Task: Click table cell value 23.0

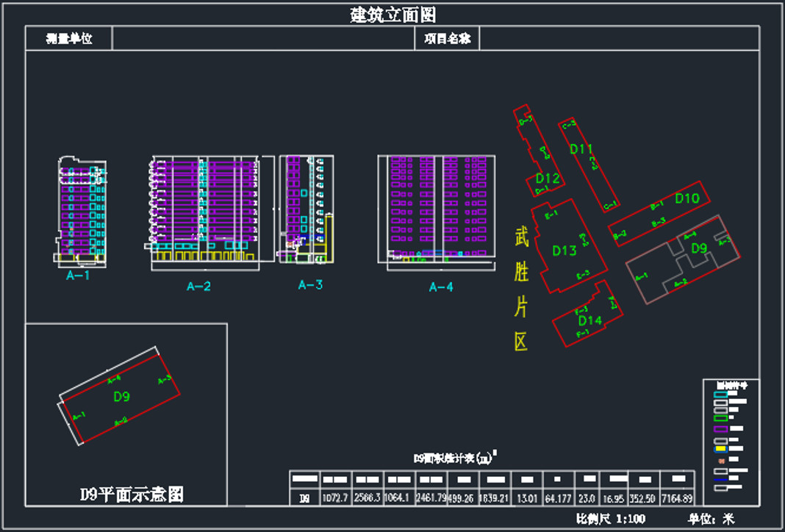Action: (587, 498)
